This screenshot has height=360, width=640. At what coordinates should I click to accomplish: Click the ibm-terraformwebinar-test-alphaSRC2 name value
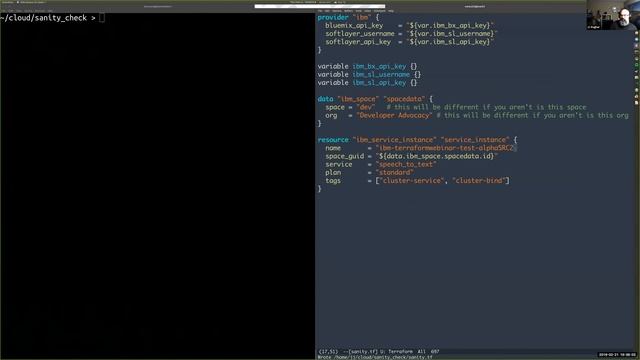[x=446, y=148]
